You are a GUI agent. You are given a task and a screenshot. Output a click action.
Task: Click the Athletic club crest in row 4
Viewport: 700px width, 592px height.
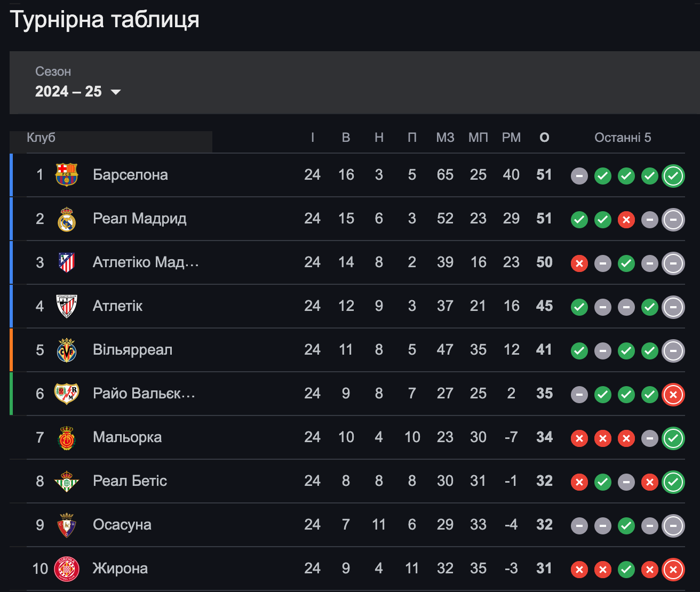point(67,306)
